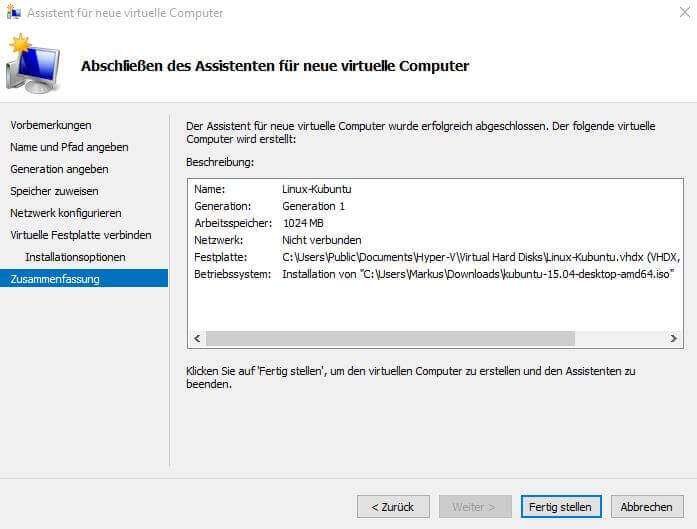Screen dimensions: 697x529
Task: Click the window title 'Assistent für neue virtuelle Computer'
Action: point(125,13)
